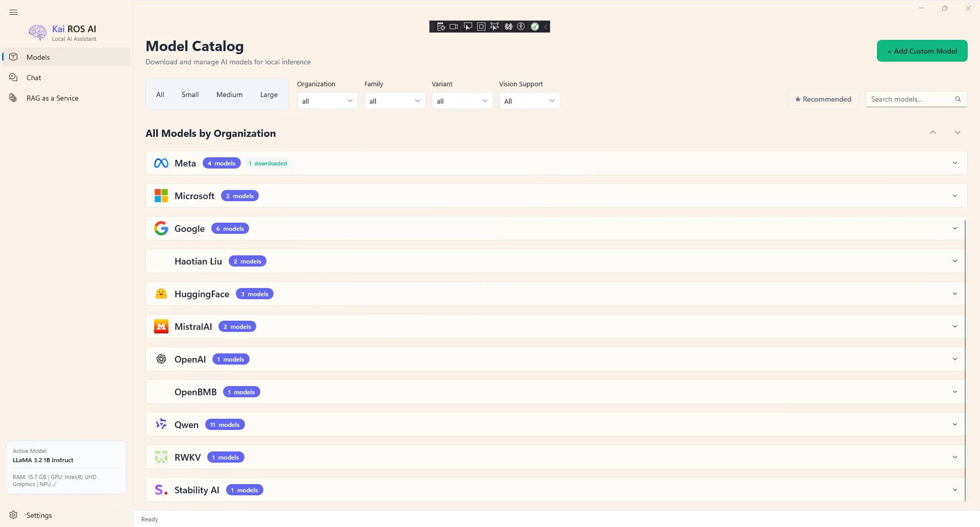This screenshot has width=980, height=527.
Task: Click the Live Visual Tree debug icon
Action: coord(441,27)
